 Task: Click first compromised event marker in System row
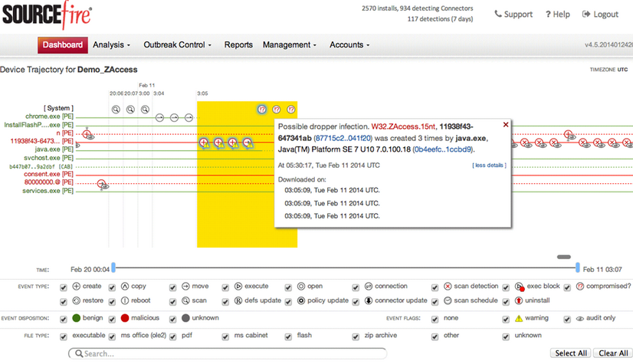262,110
